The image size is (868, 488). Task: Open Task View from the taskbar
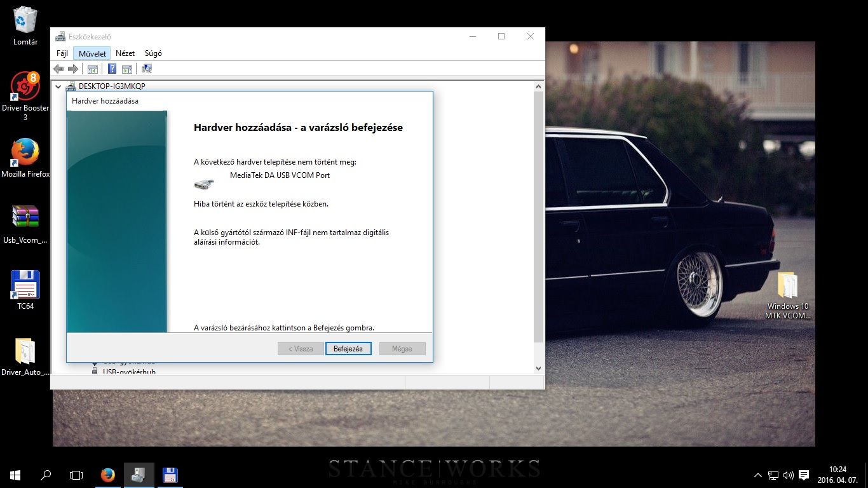[76, 475]
